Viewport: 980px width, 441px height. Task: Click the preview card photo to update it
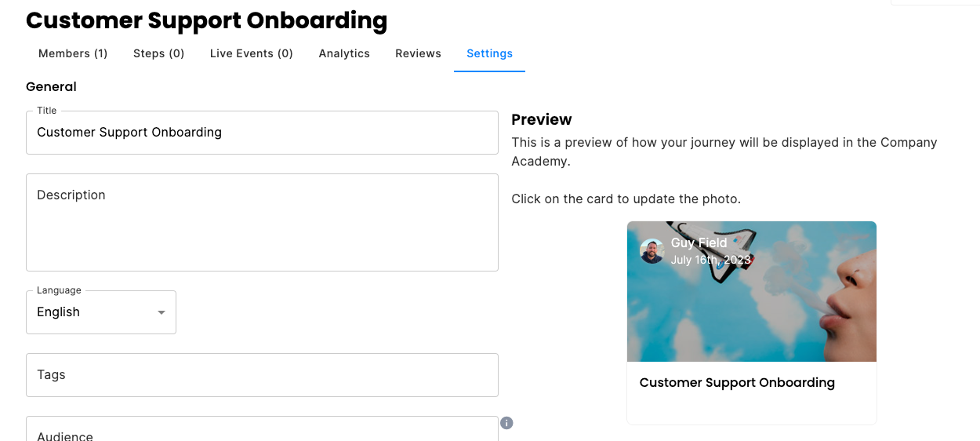tap(752, 291)
